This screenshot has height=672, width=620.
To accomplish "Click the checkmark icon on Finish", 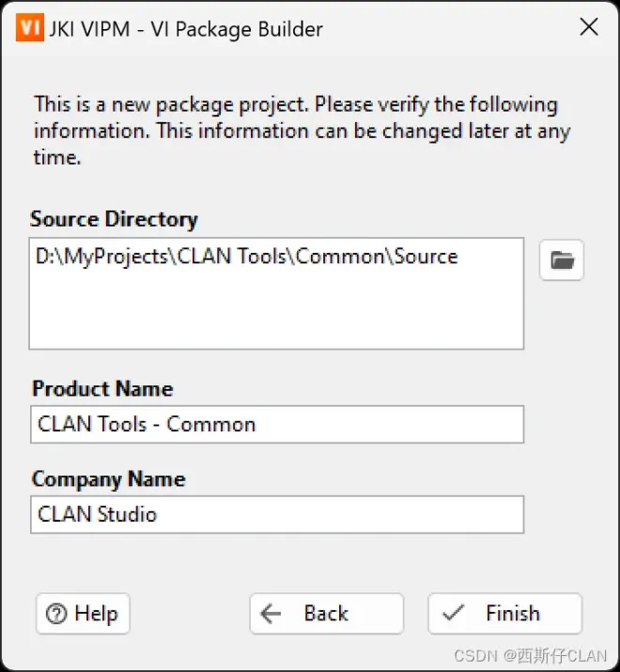I will coord(453,613).
